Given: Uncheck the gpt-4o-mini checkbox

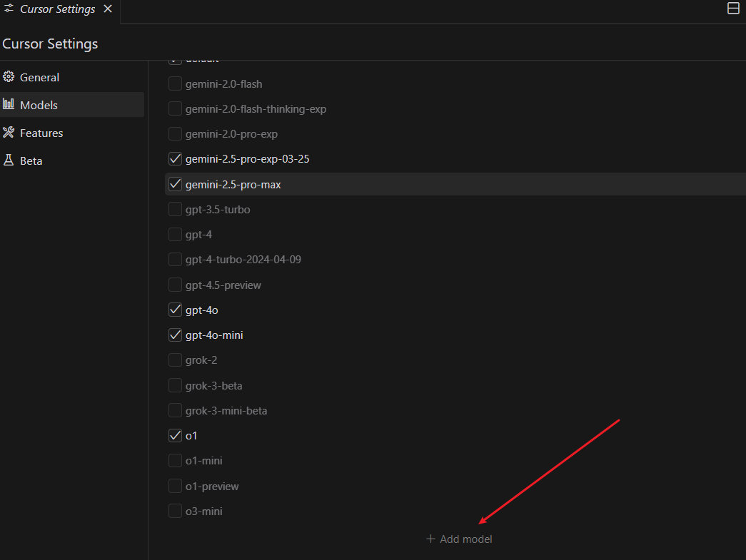Looking at the screenshot, I should [175, 335].
